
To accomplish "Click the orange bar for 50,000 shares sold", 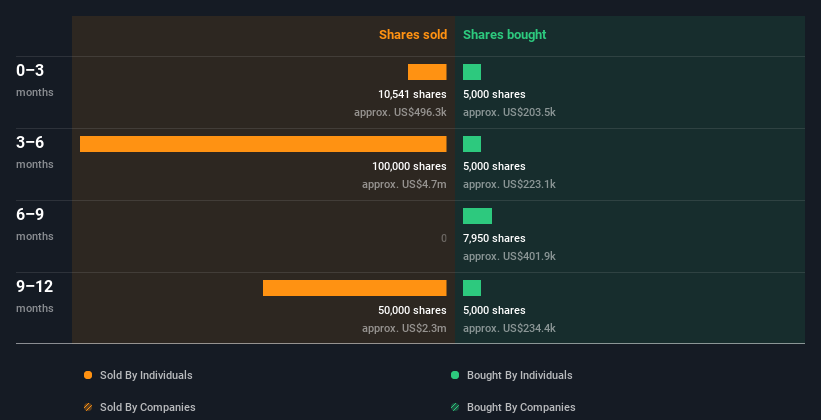I will [354, 288].
